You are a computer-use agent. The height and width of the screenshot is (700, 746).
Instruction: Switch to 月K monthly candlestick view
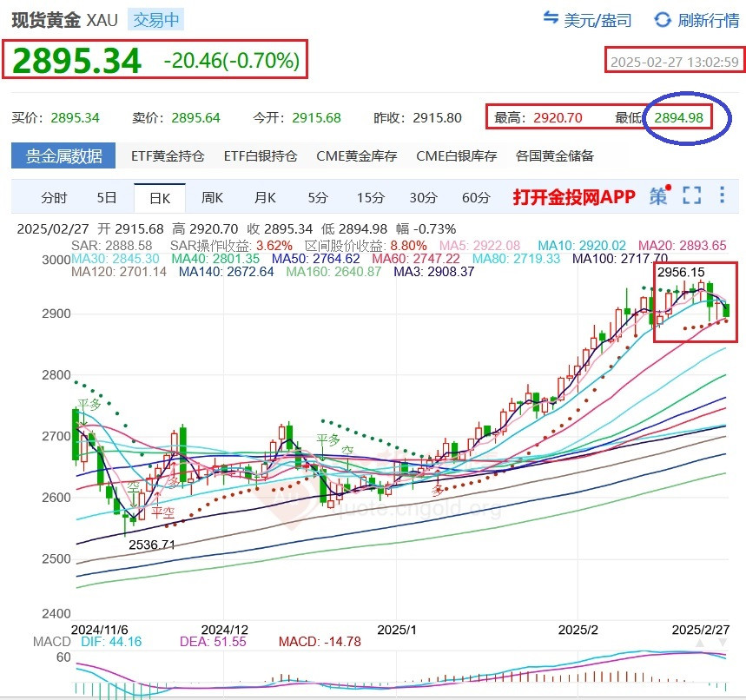click(265, 198)
